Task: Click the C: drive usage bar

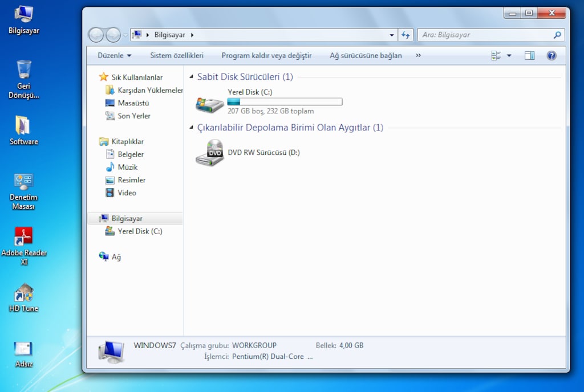Action: click(x=285, y=102)
